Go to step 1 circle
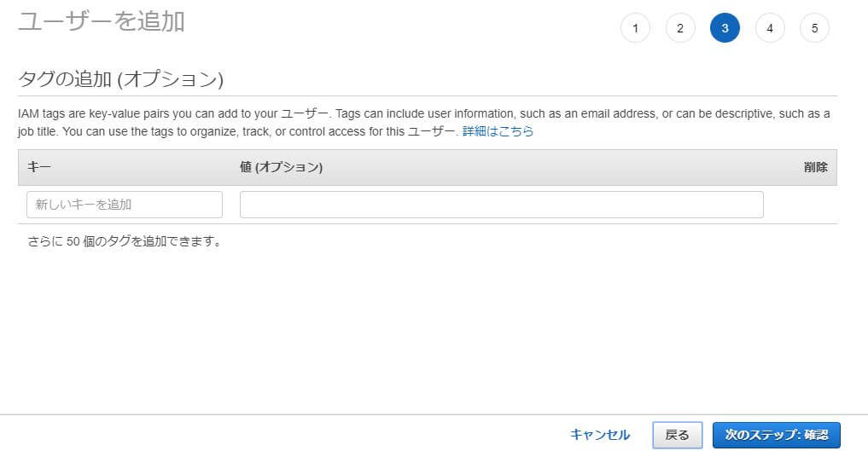 (x=635, y=28)
